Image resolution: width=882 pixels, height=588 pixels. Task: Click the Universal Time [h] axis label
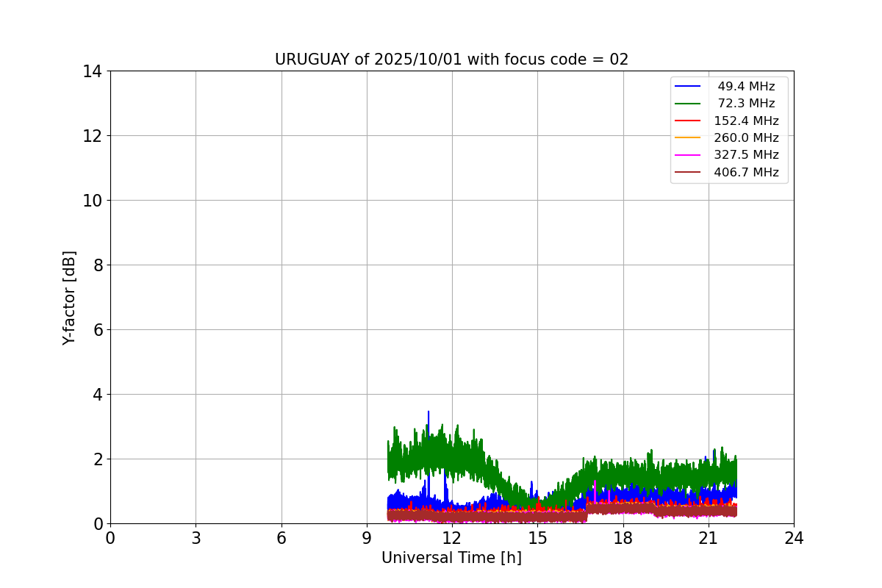[451, 559]
